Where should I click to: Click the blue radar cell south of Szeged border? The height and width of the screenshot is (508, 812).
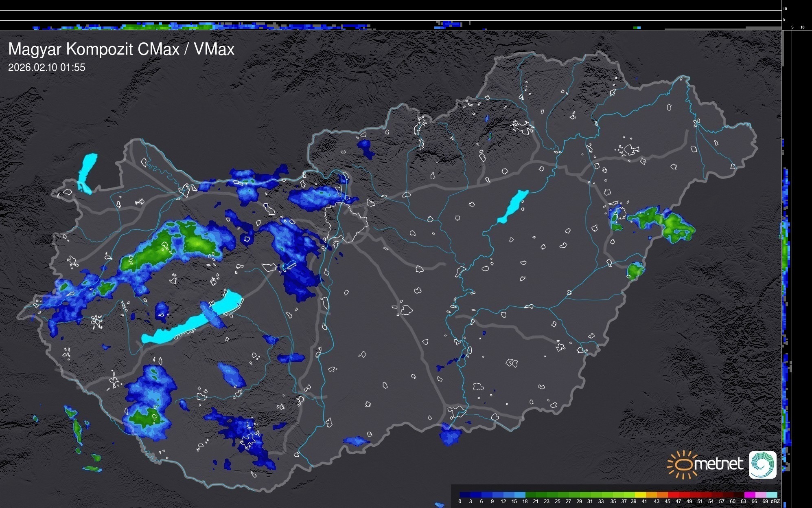(451, 435)
